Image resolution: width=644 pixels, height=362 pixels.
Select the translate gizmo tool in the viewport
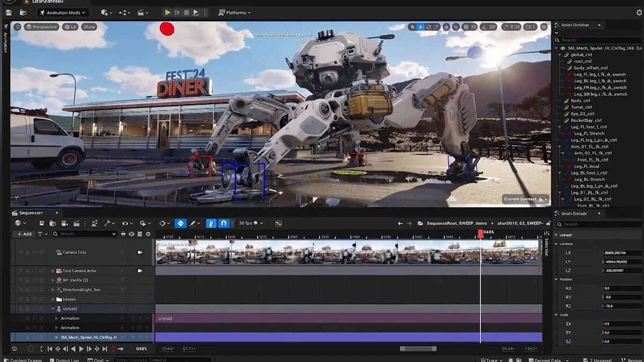pos(420,27)
